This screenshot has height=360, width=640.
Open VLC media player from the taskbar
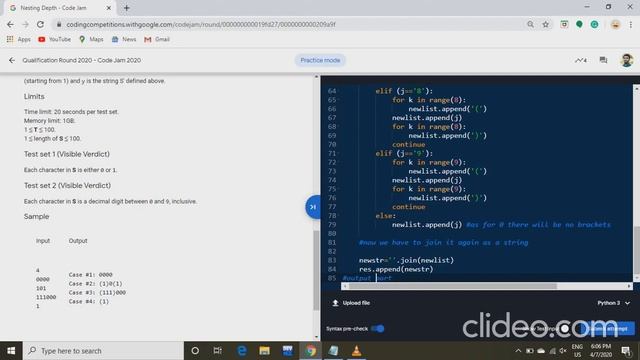(356, 351)
